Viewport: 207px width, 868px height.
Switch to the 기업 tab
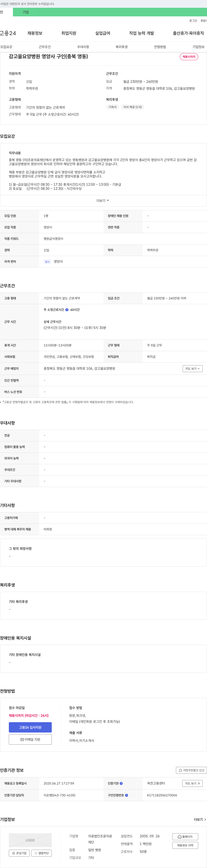tap(26, 12)
